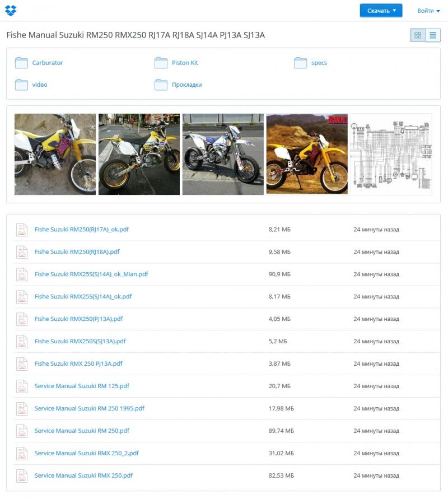
Task: Open Fishe Suzuki RMX250(PJ13A).pdf
Action: tap(78, 319)
